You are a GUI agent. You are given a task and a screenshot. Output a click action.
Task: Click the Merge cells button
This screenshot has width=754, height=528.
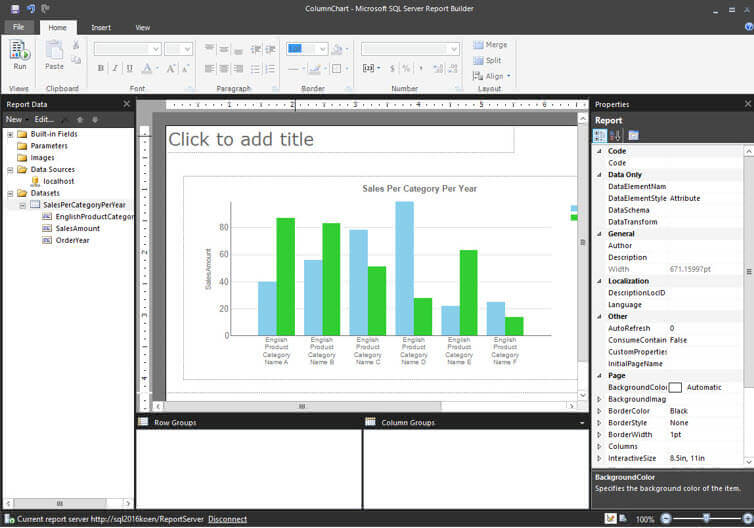pos(490,45)
